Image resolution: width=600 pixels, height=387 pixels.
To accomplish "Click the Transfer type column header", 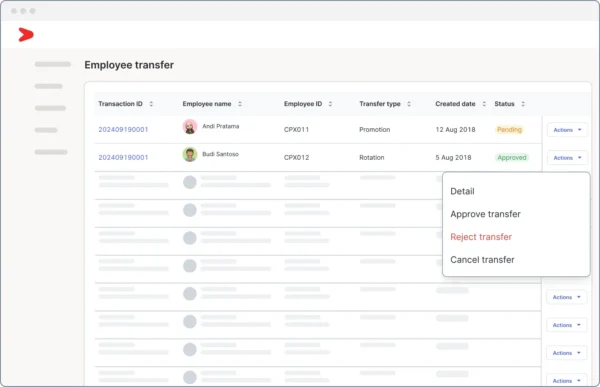I will [380, 104].
